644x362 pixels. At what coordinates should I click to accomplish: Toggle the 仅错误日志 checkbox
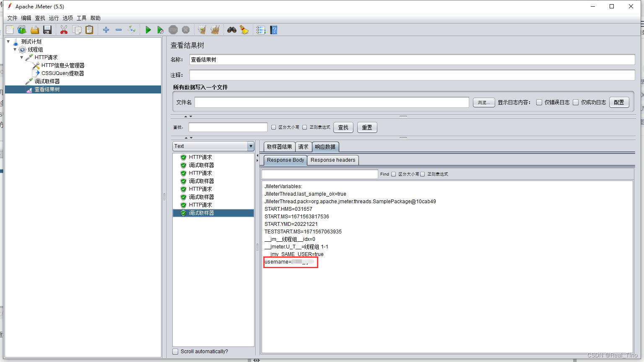539,102
